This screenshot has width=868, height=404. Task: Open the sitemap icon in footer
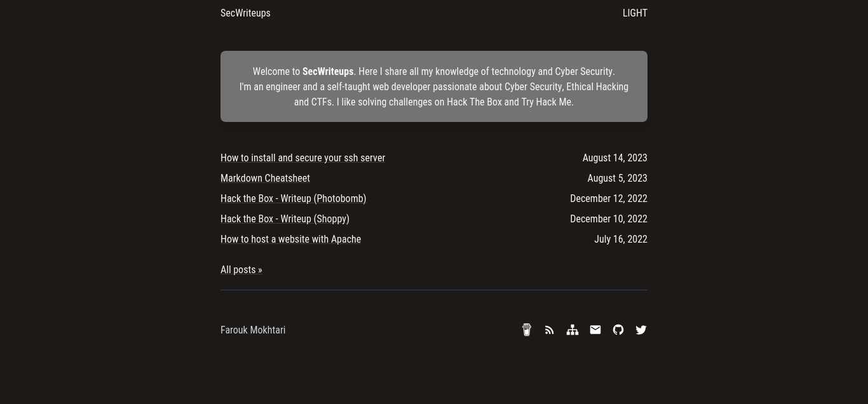(x=573, y=330)
